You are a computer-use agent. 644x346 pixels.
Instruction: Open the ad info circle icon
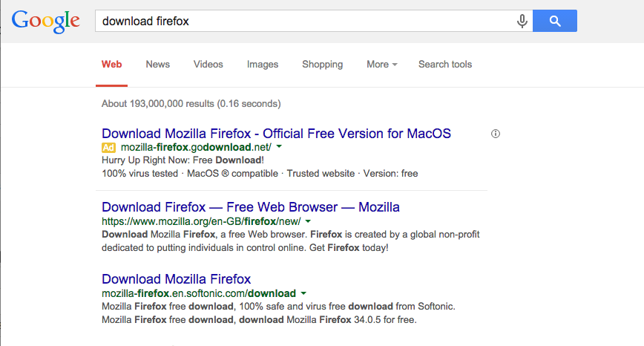click(x=496, y=134)
